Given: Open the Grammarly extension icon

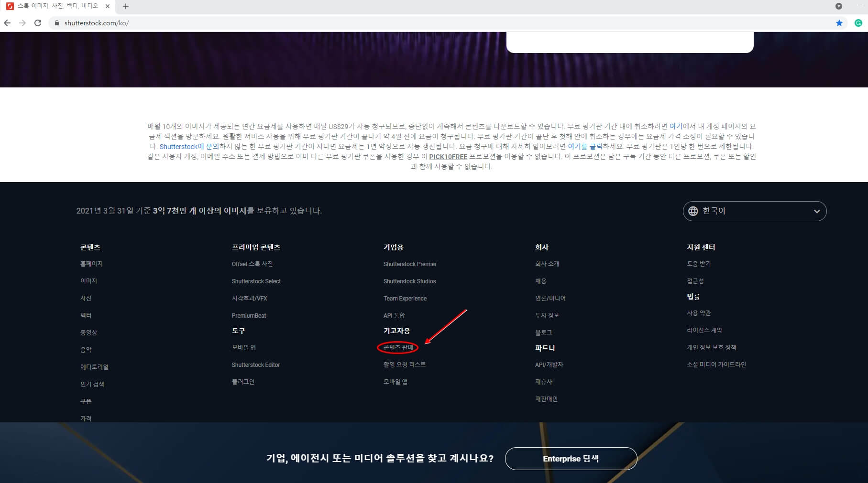Looking at the screenshot, I should [858, 23].
